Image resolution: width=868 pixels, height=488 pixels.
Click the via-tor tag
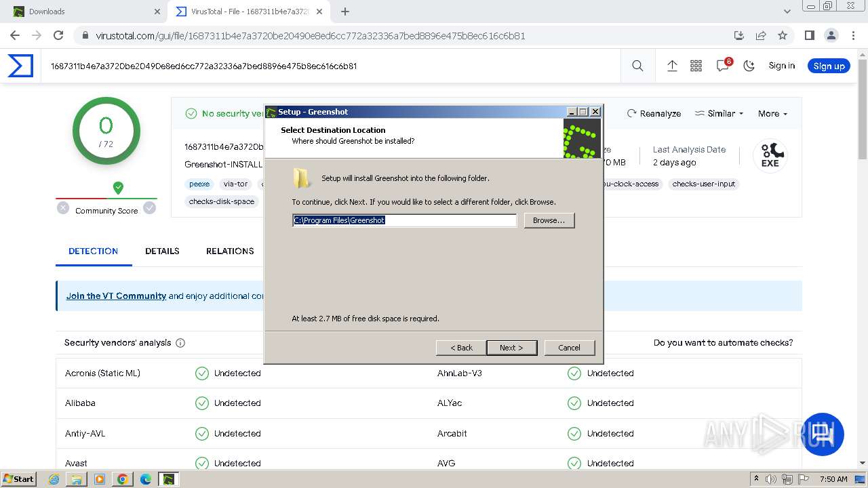click(x=236, y=184)
